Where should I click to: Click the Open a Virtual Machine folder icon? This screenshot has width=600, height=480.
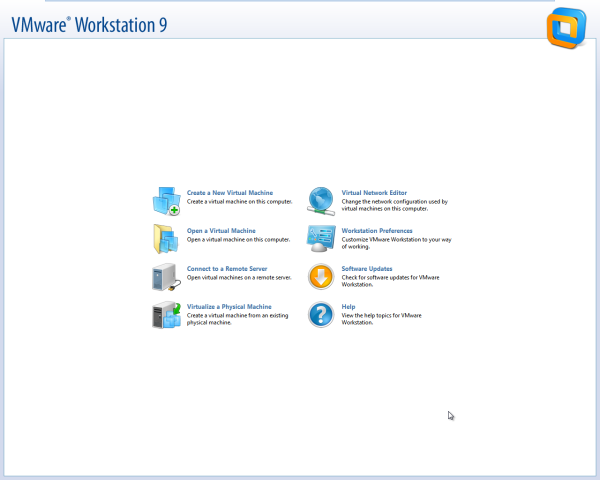(x=166, y=239)
